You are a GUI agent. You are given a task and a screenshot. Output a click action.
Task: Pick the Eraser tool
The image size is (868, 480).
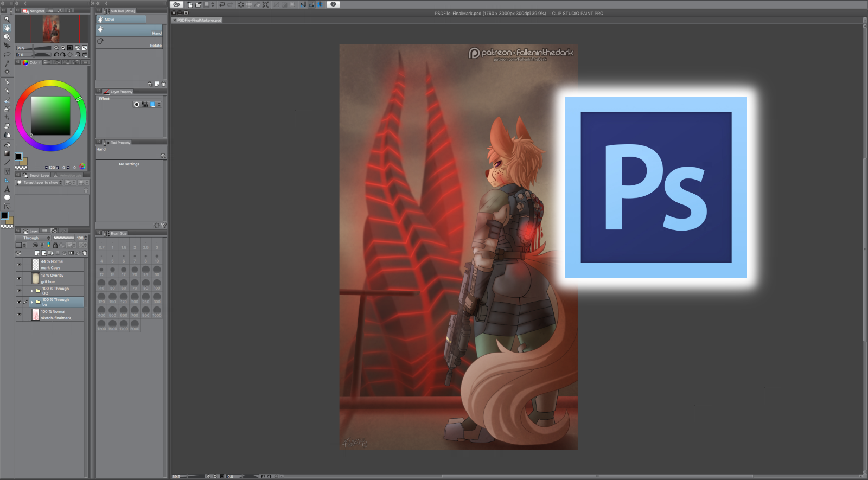[x=7, y=126]
